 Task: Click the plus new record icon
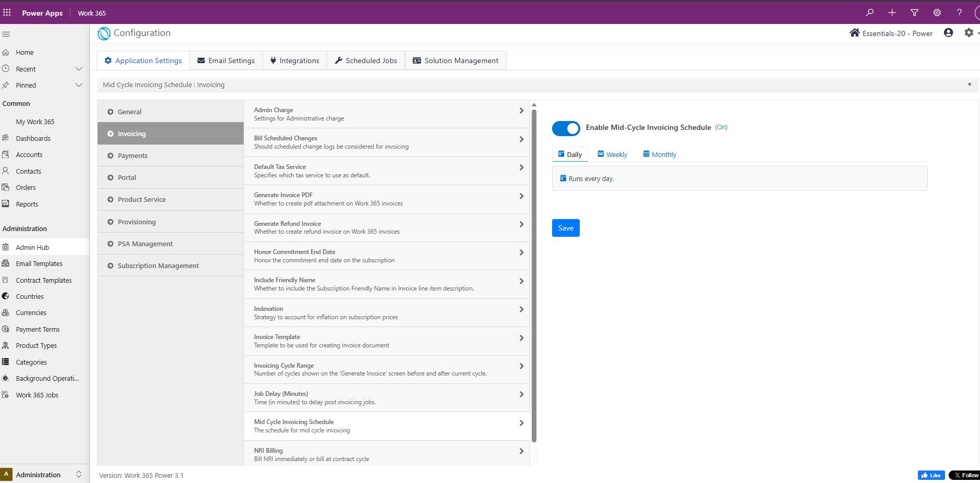coord(892,13)
